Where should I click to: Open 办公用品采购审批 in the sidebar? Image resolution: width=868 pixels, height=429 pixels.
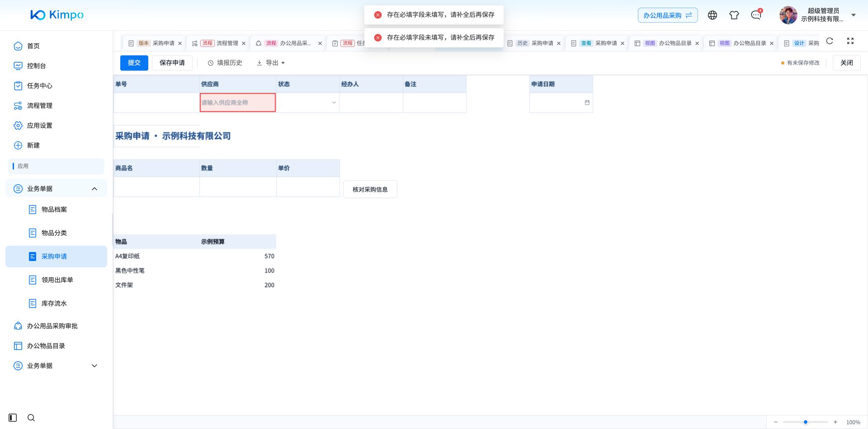coord(57,326)
